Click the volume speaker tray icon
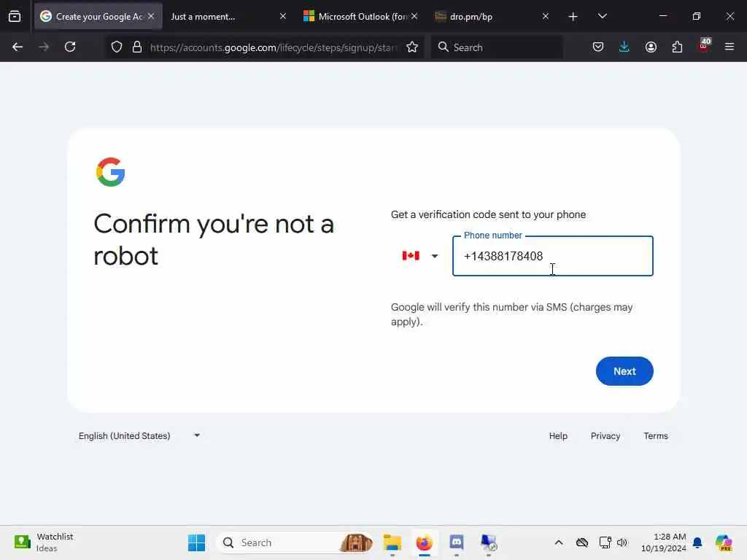The image size is (747, 560). (622, 542)
